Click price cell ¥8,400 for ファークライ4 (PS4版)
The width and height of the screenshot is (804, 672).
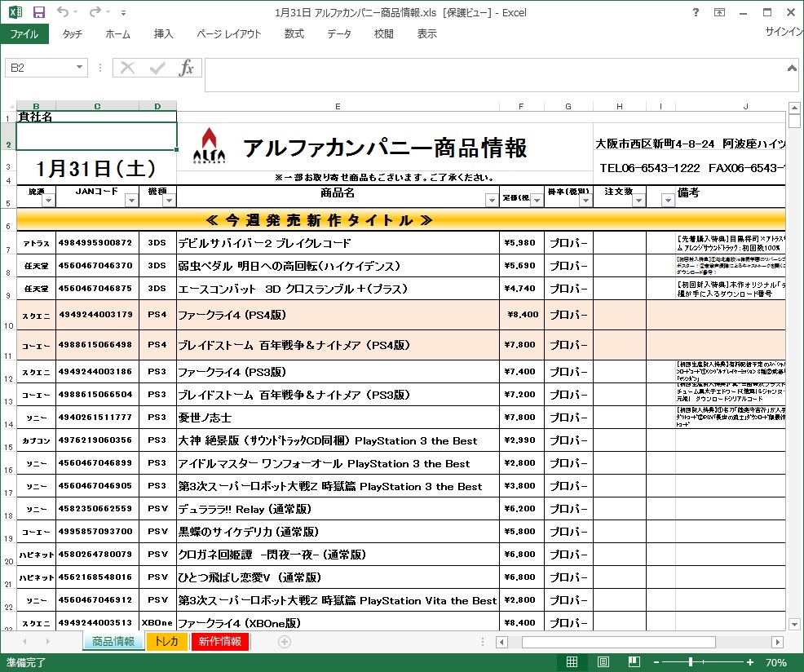click(522, 315)
